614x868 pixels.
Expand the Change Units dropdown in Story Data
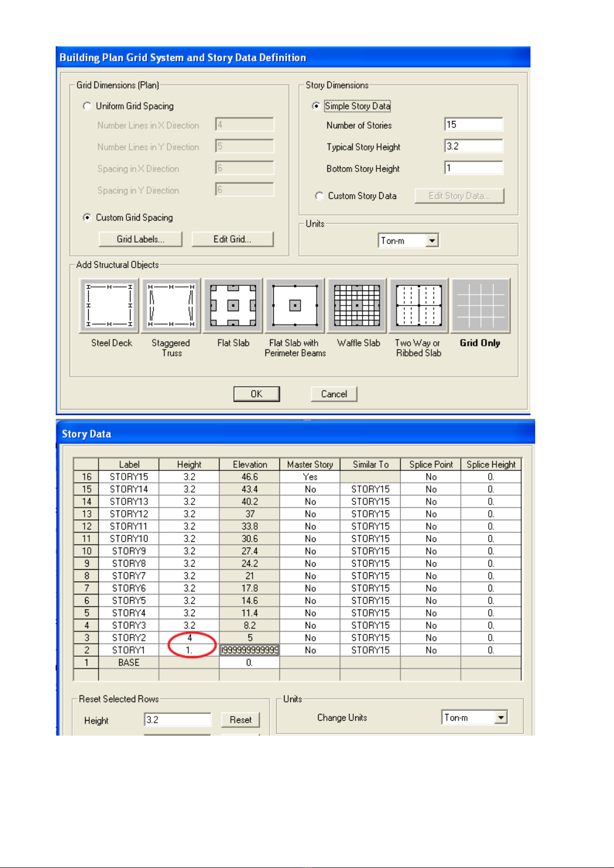(501, 718)
